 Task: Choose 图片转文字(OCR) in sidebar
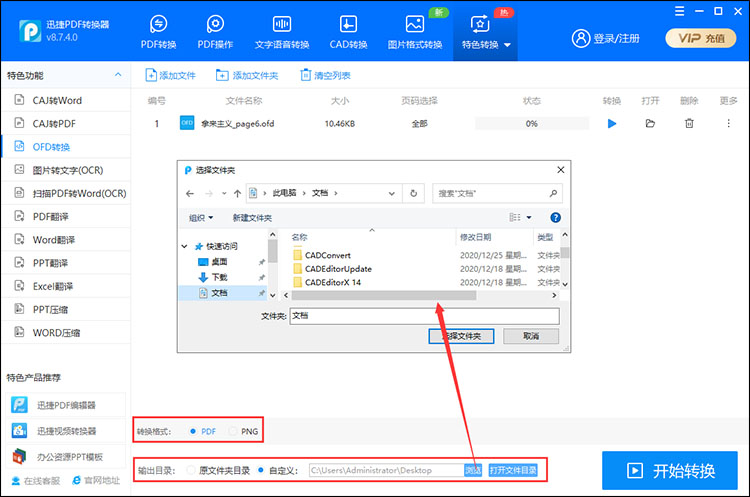click(66, 170)
